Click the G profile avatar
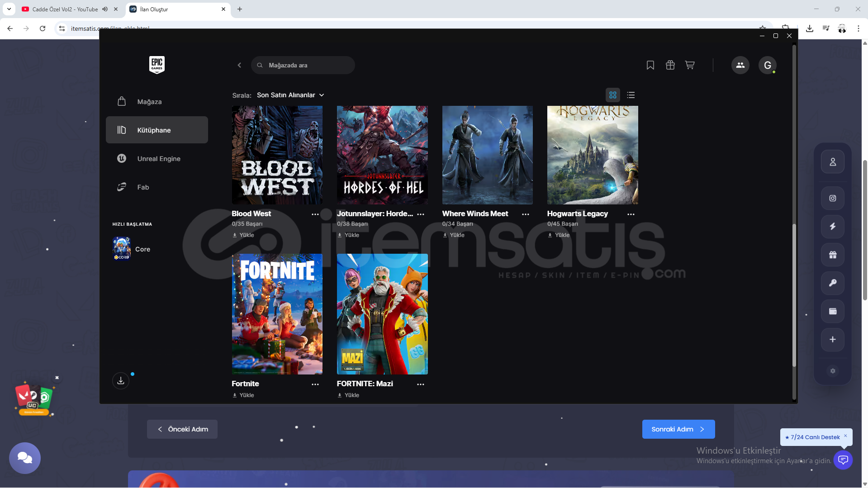868x488 pixels. (x=767, y=65)
